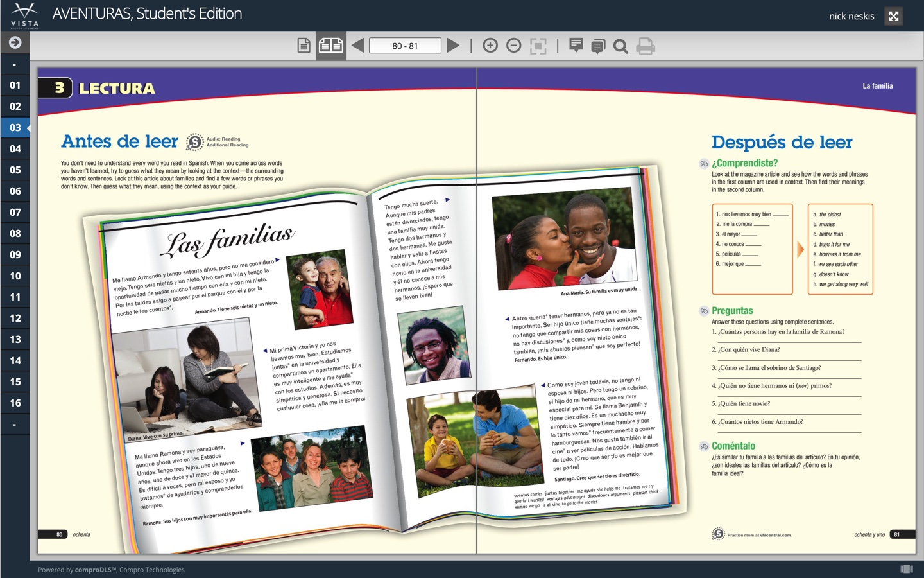Select chapter 06 in the sidebar
The height and width of the screenshot is (578, 924).
pos(15,191)
